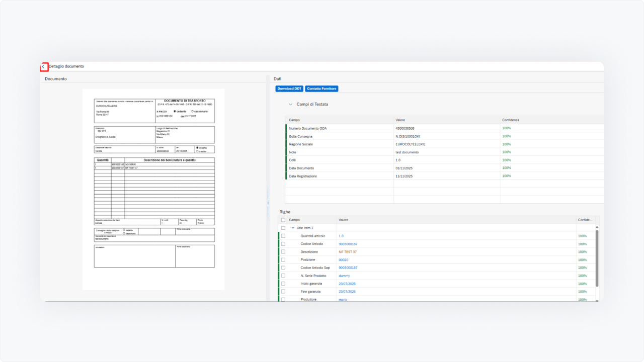Click the Posizione value 00020
The height and width of the screenshot is (362, 644).
344,260
